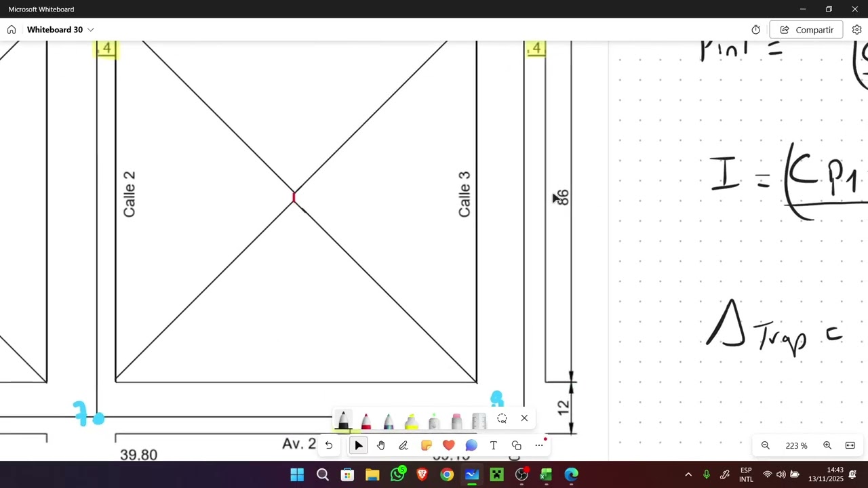Open Wi-Fi network settings

click(768, 474)
